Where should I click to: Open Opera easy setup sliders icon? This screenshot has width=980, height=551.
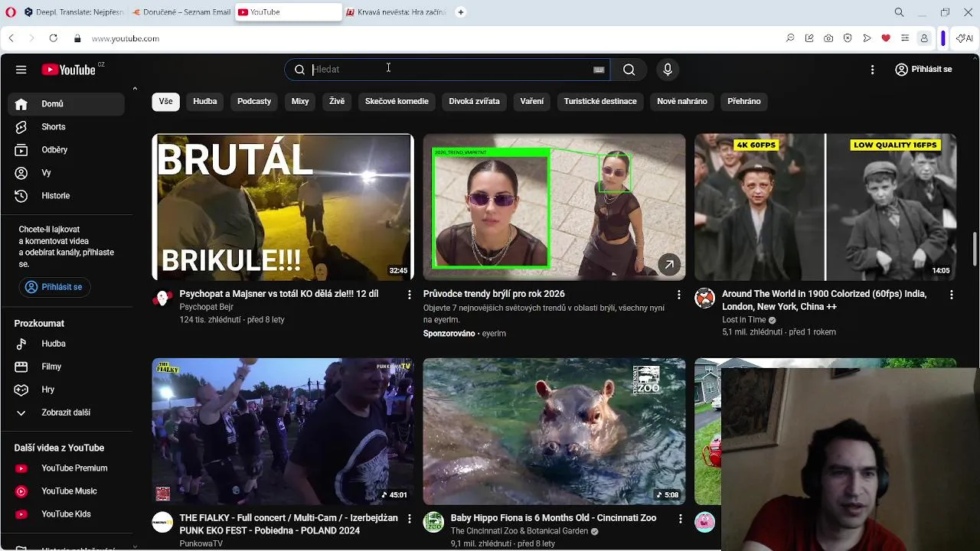pos(905,38)
